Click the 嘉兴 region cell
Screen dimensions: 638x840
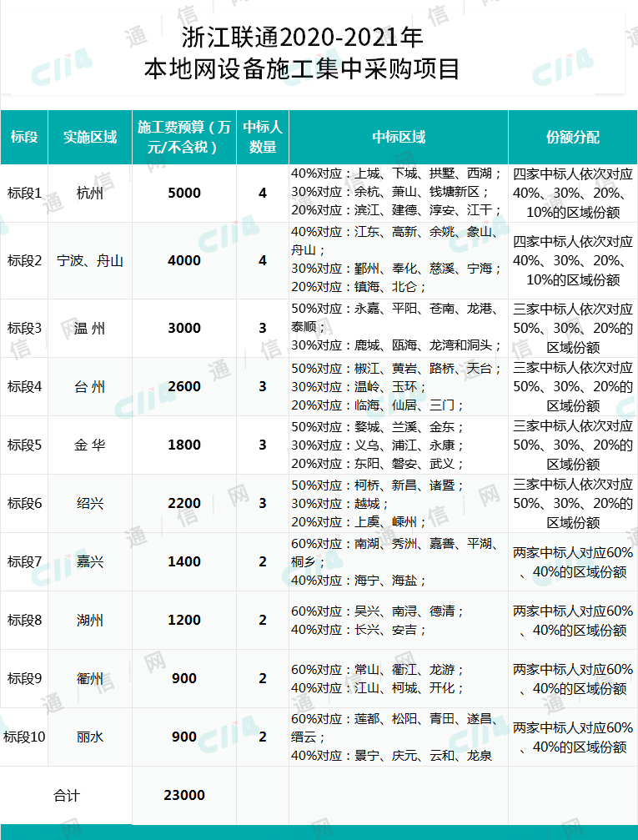[x=90, y=561]
